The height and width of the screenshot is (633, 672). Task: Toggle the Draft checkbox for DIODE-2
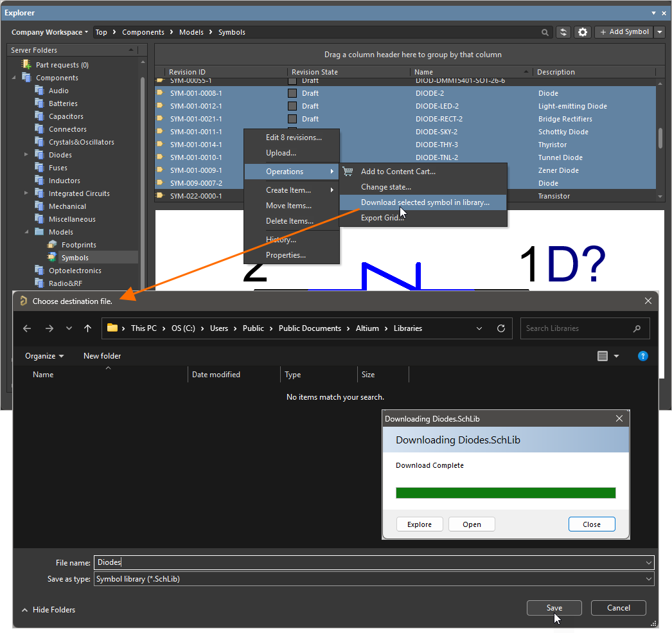tap(292, 93)
